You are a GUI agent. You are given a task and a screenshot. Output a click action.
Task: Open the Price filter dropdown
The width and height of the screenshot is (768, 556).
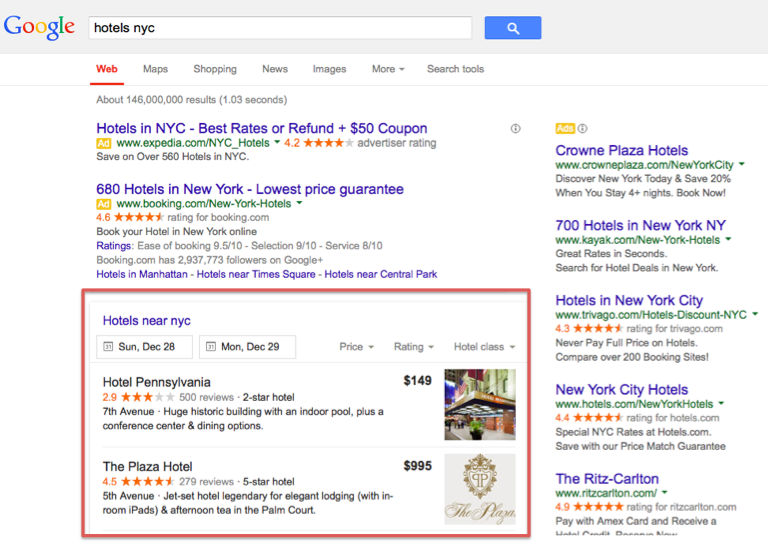pos(357,347)
